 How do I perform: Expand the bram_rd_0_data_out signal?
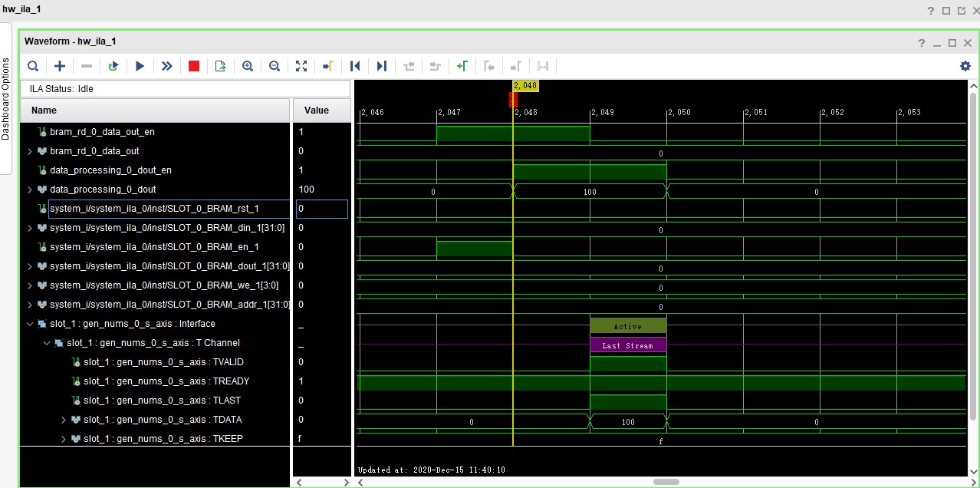pos(29,150)
